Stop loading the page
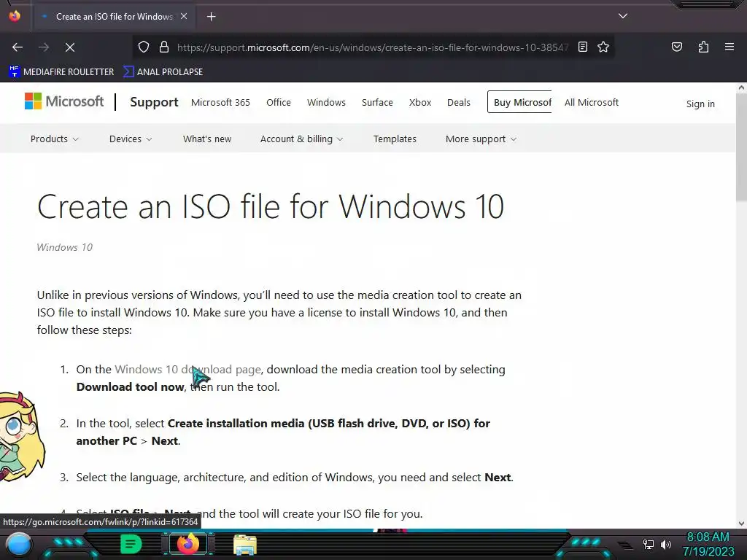 pyautogui.click(x=70, y=47)
